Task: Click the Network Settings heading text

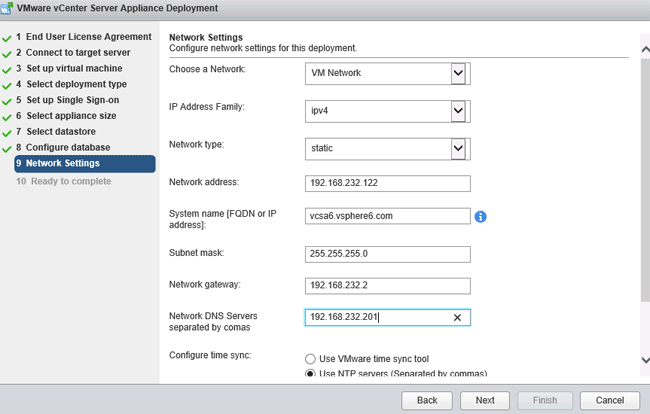Action: coord(206,37)
